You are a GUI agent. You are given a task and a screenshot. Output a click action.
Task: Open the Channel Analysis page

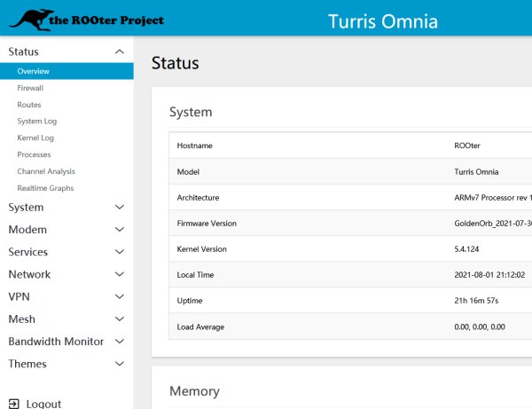click(x=46, y=171)
